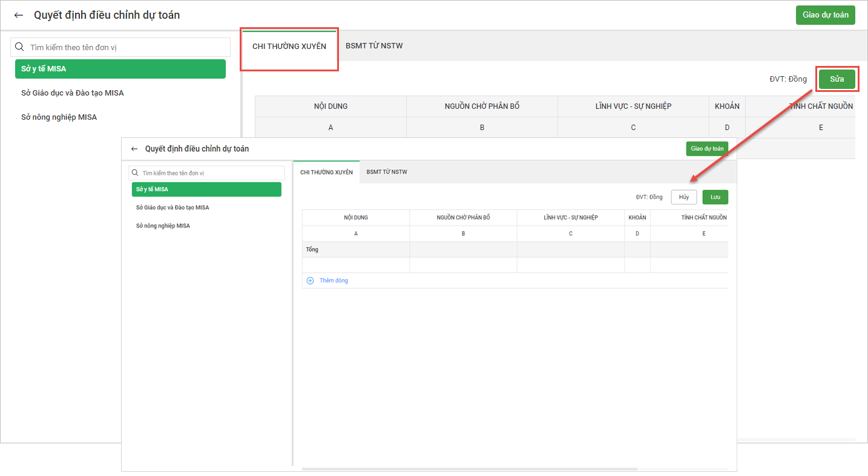Image resolution: width=868 pixels, height=476 pixels.
Task: Switch to BSMT TỪ NSTW tab in front window
Action: (x=387, y=172)
